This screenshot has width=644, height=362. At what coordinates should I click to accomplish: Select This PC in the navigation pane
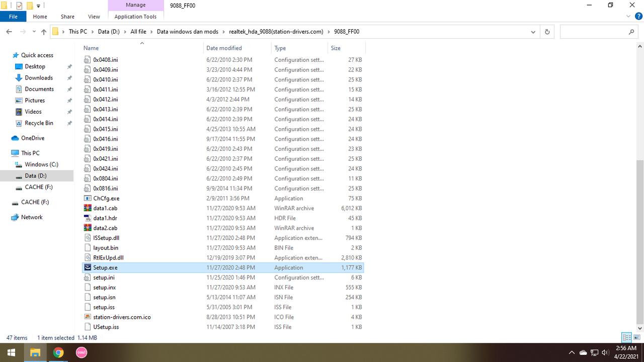coord(30,153)
